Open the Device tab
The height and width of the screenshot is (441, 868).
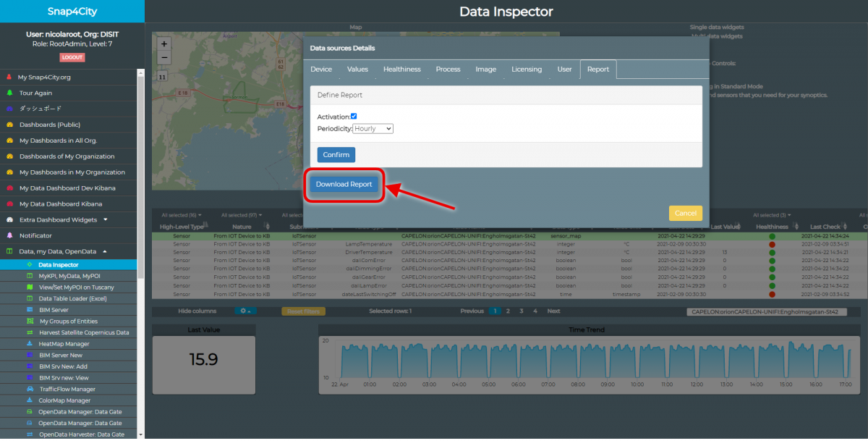[321, 70]
